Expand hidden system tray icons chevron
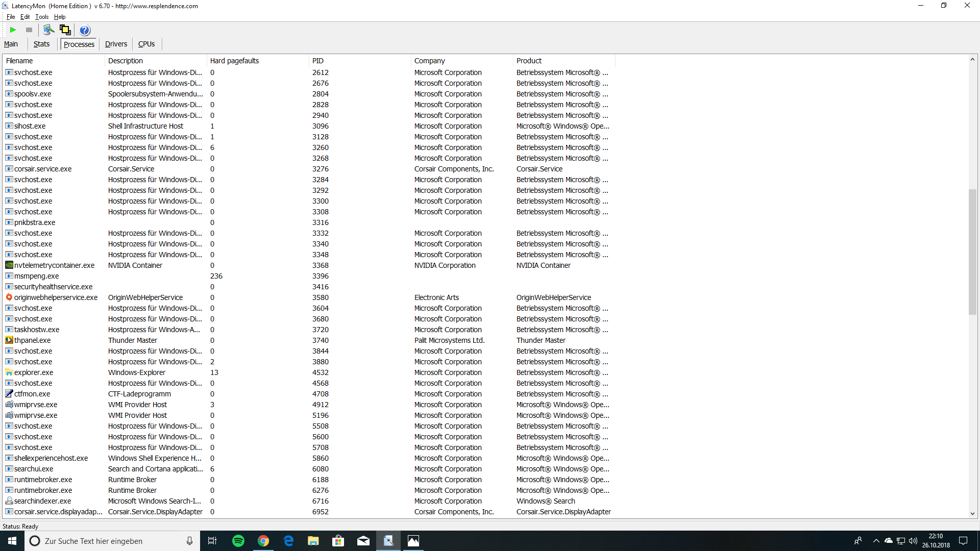Viewport: 980px width, 551px height. (876, 541)
